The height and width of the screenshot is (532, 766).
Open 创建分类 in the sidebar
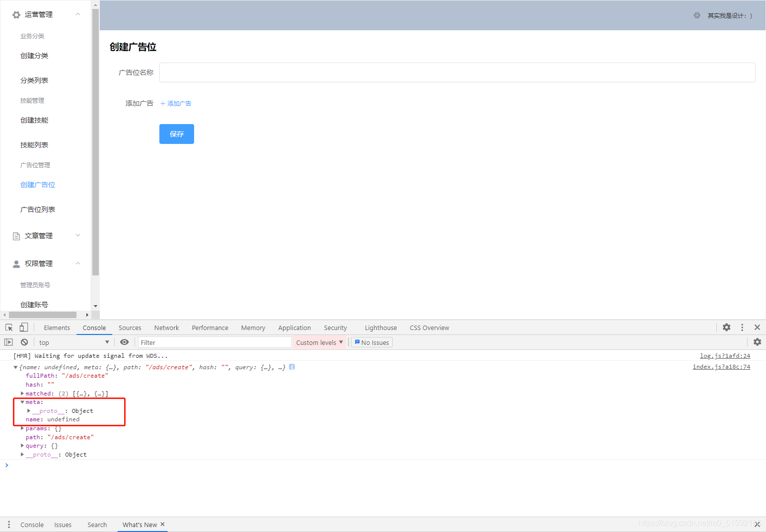[34, 56]
